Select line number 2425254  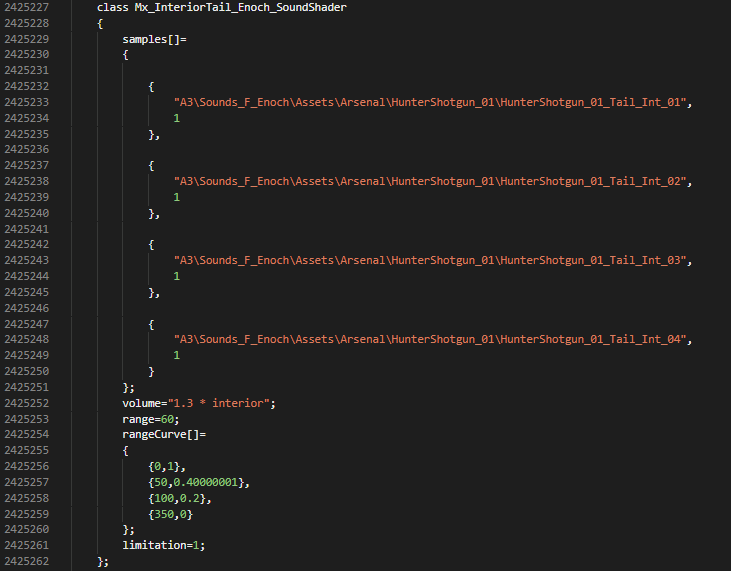pos(27,434)
